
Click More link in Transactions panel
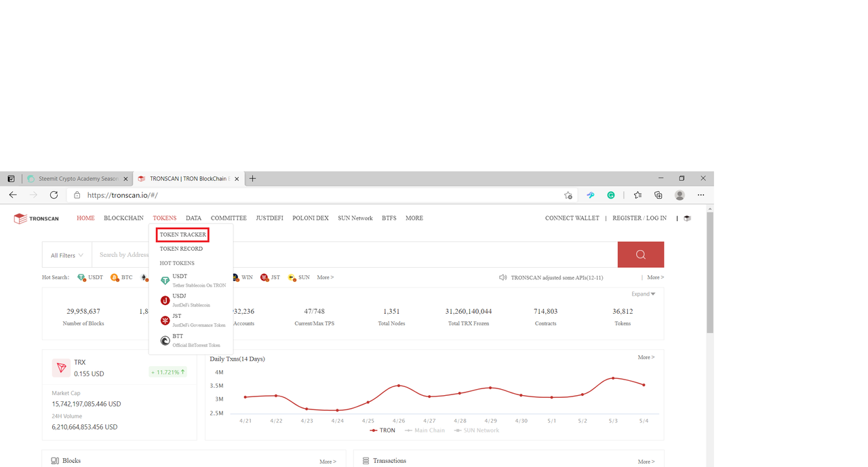(646, 462)
